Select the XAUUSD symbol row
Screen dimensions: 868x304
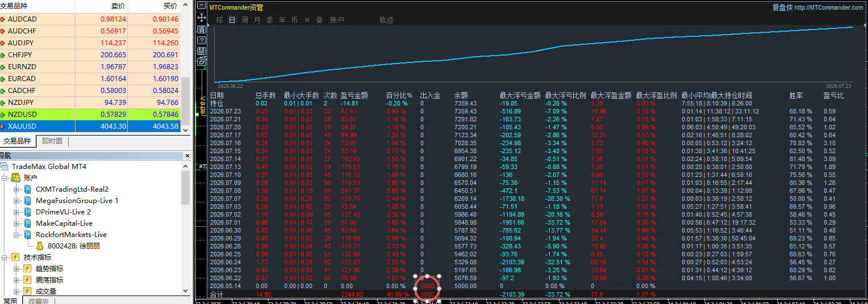coord(90,126)
